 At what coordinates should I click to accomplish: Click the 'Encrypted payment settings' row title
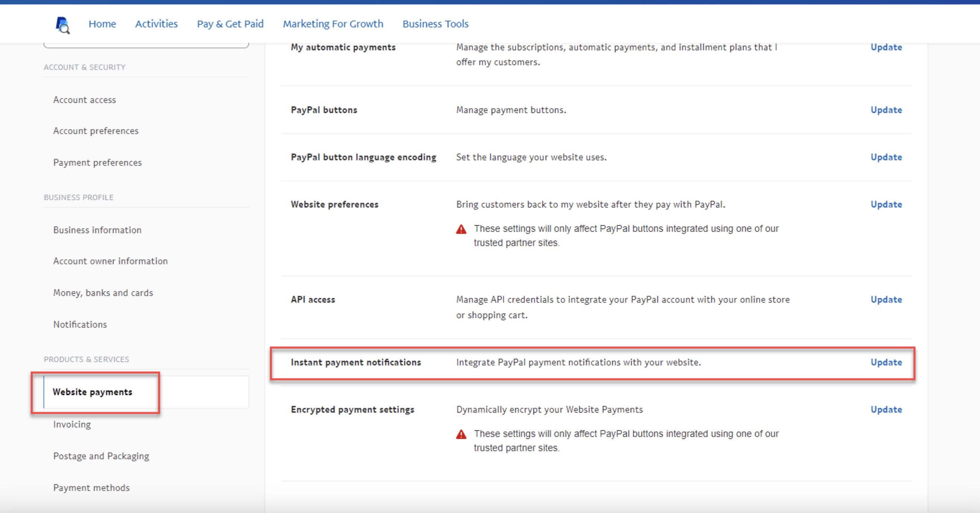352,410
